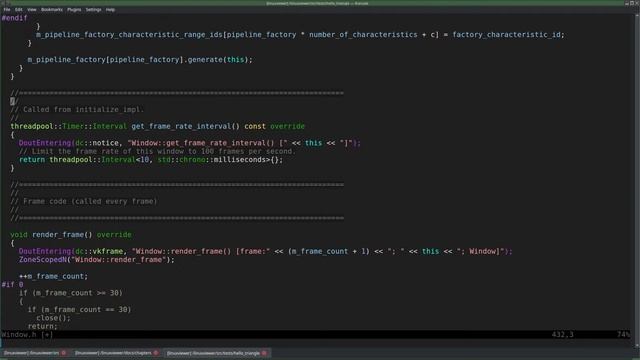This screenshot has width=640, height=360.
Task: Click '.generate(this);' call
Action: click(x=218, y=60)
